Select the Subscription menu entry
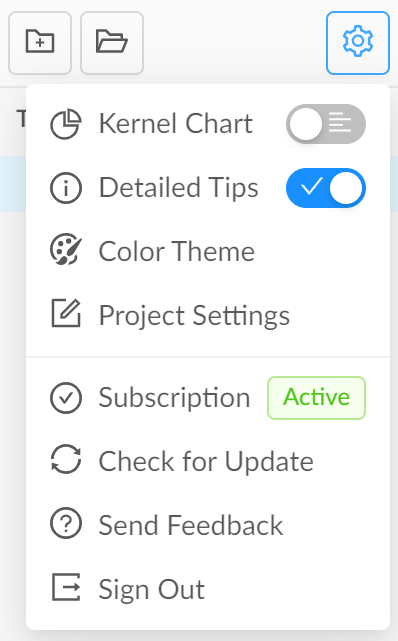This screenshot has height=641, width=398. tap(208, 398)
